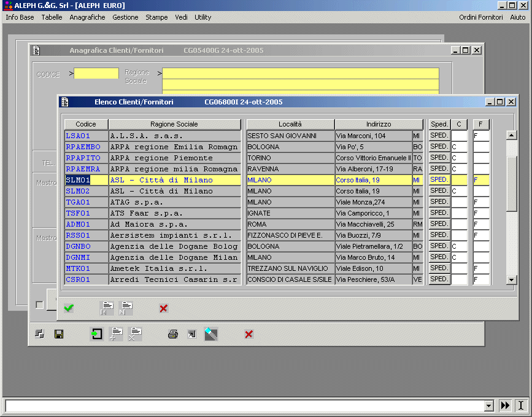
Task: Focus the bottom command input bar
Action: tap(245, 405)
